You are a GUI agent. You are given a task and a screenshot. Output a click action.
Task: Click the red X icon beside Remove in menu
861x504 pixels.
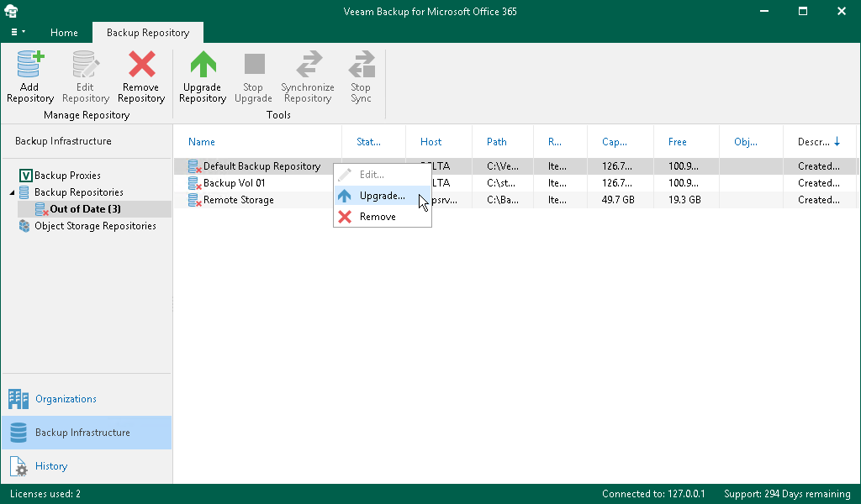click(345, 217)
